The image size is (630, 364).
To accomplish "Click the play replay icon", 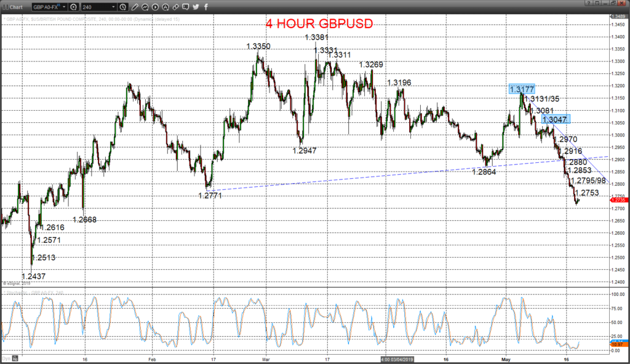I will (155, 7).
